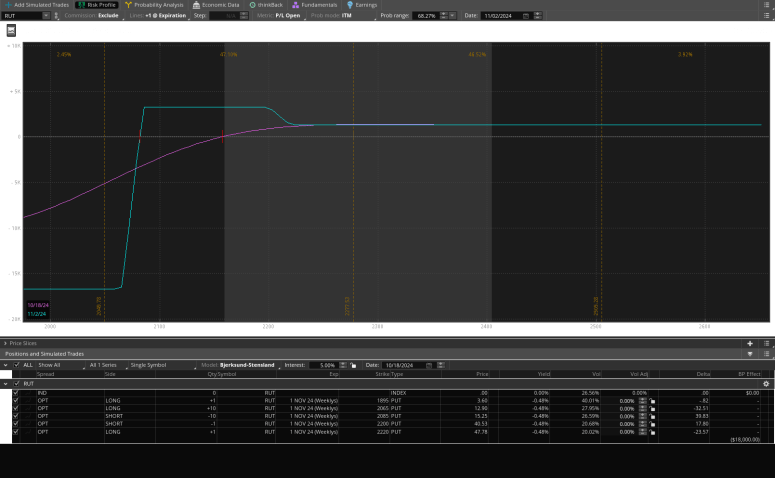
Task: Switch to the Probability Analysis tab
Action: (153, 5)
